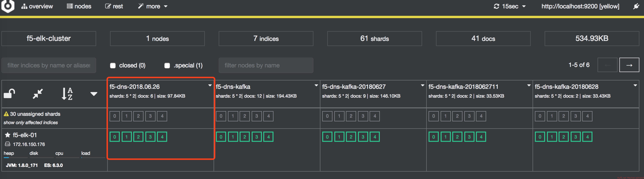Open the nodes page
The image size is (644, 179).
[x=79, y=6]
